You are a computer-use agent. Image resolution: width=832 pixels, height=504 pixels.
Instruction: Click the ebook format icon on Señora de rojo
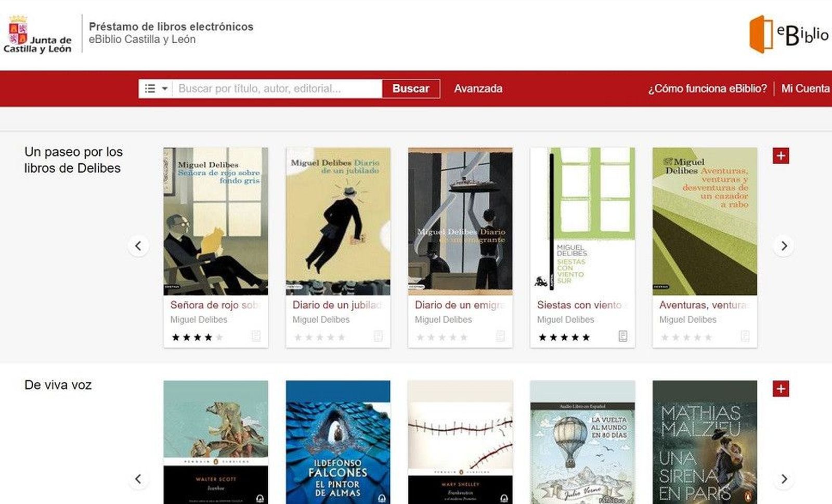click(256, 337)
